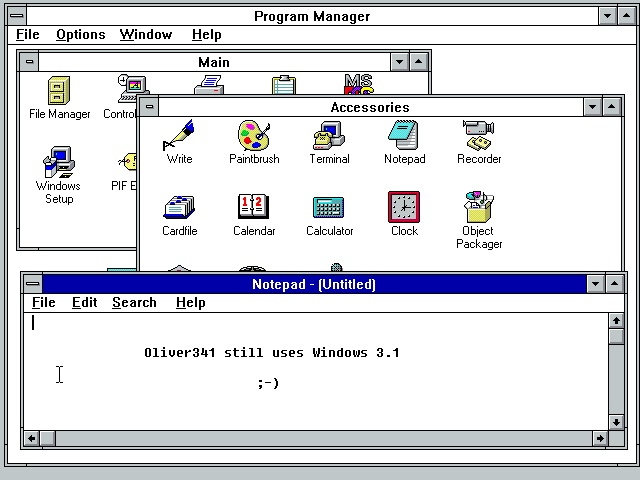This screenshot has height=480, width=640.
Task: Click the text 'Oliver341 still uses Windows 3.1'
Action: tap(272, 353)
